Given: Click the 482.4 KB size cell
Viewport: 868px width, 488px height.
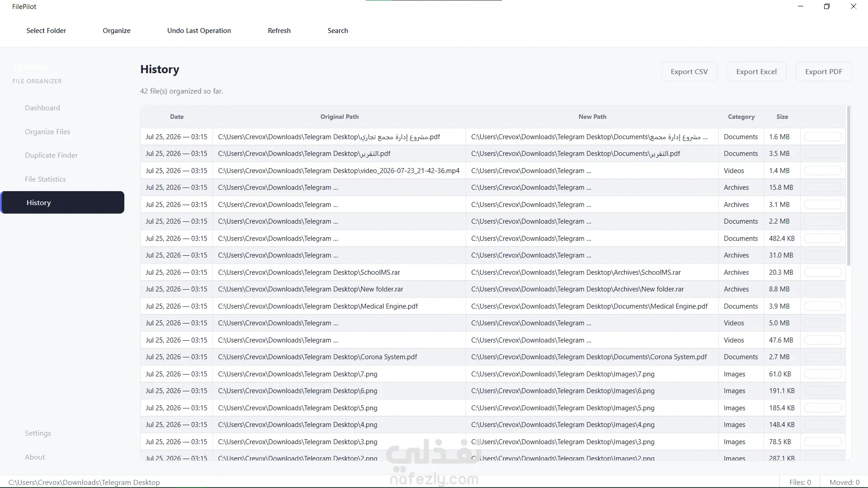Looking at the screenshot, I should click(x=782, y=239).
